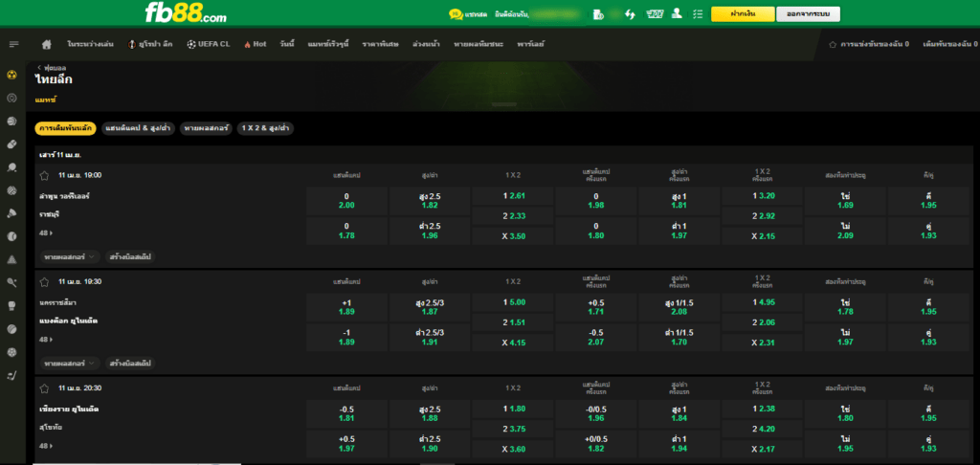
Task: Expand 48 more markets for เชียงราย ยูไนเต็ด match
Action: pyautogui.click(x=46, y=446)
